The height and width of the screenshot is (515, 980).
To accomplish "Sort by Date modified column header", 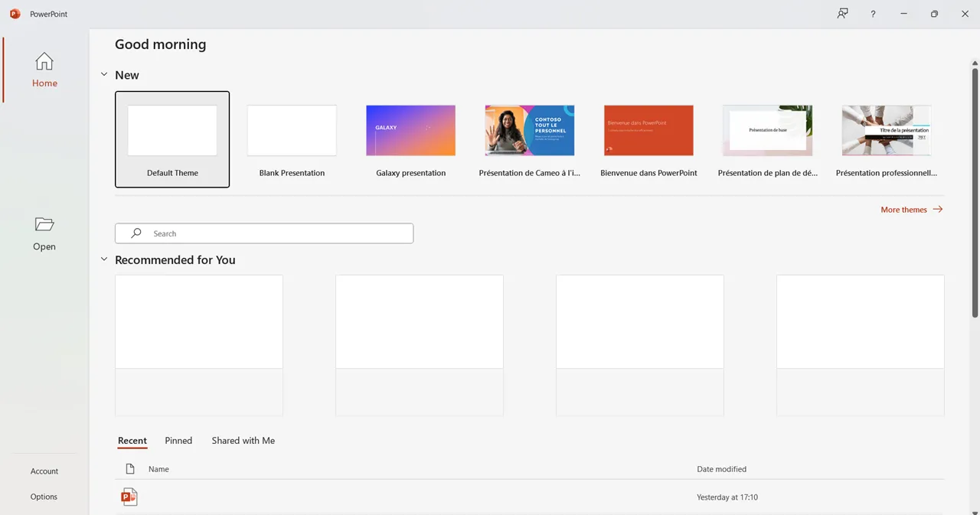I will pyautogui.click(x=721, y=469).
